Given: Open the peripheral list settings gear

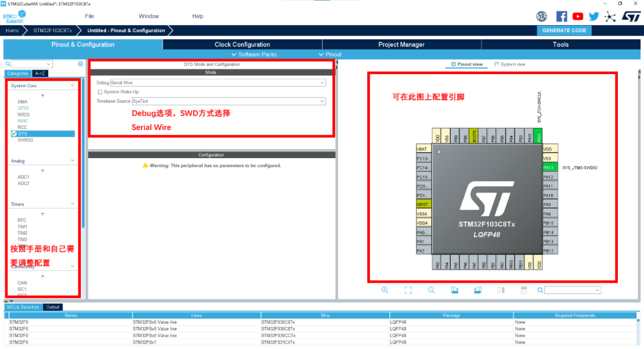Looking at the screenshot, I should [80, 64].
